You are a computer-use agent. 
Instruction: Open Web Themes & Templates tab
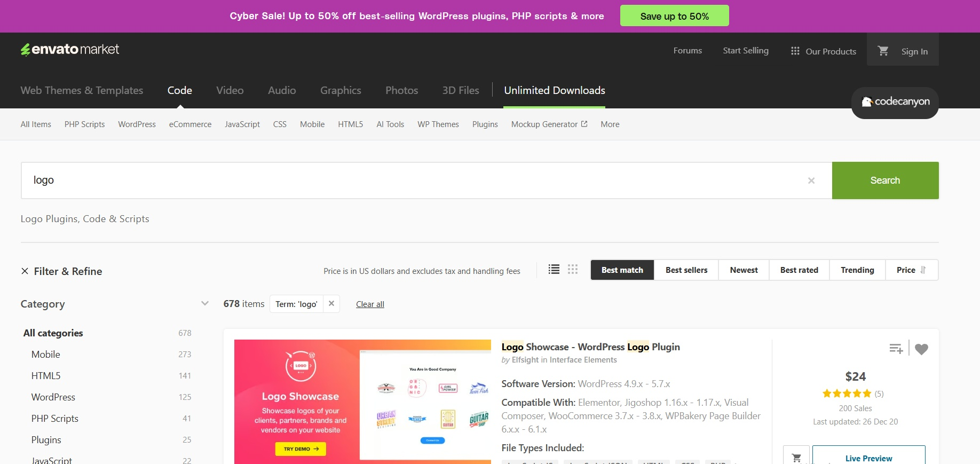[x=82, y=90]
